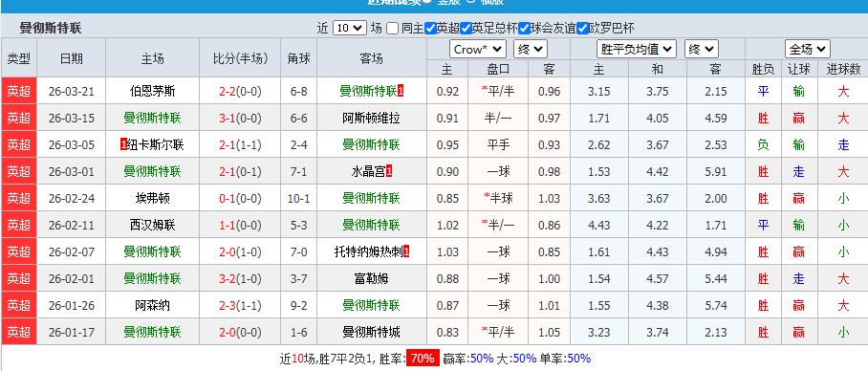Toggle the 同主 checkbox

click(393, 29)
